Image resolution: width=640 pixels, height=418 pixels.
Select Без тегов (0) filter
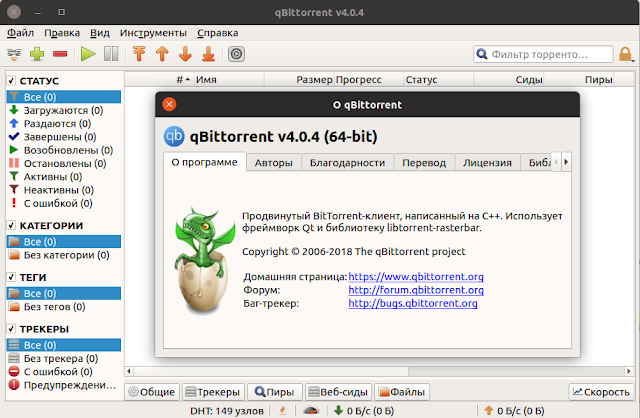64,307
